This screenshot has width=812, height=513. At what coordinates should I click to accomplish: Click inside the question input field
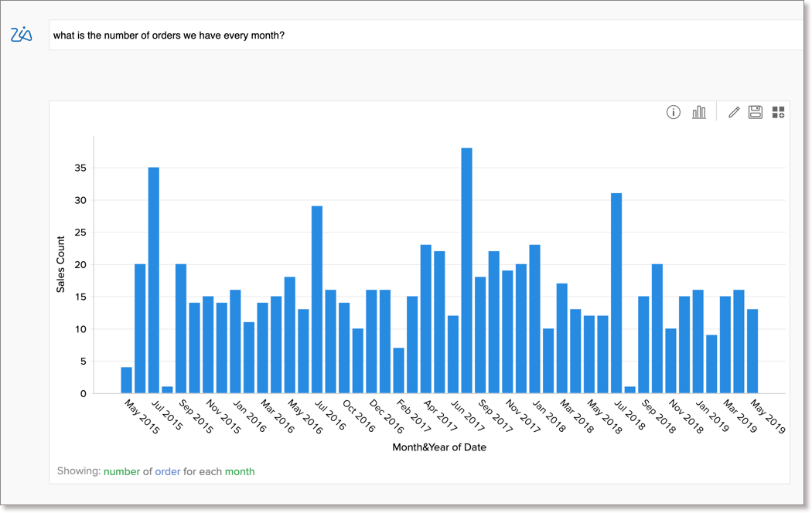(x=309, y=34)
